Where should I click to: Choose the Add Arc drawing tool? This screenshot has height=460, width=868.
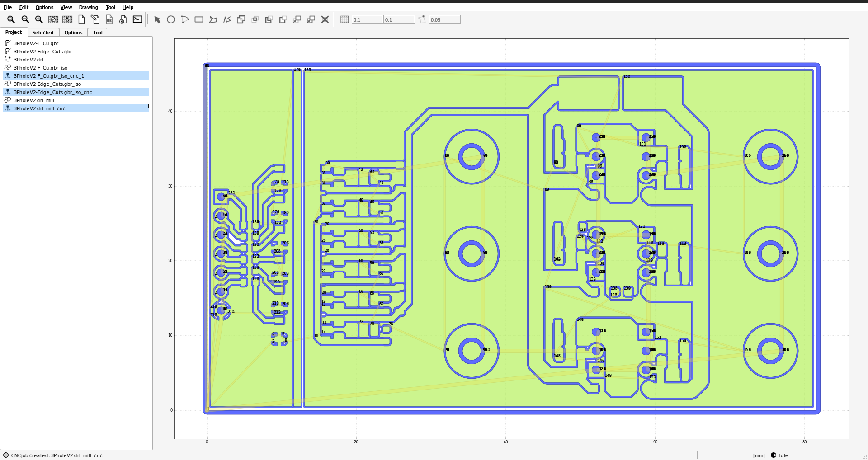(185, 19)
